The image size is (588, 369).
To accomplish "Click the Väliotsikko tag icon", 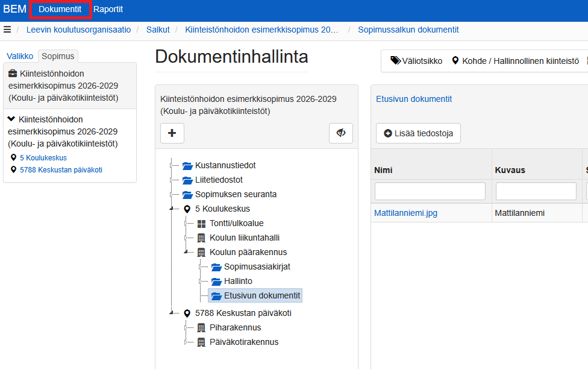I will tap(396, 60).
